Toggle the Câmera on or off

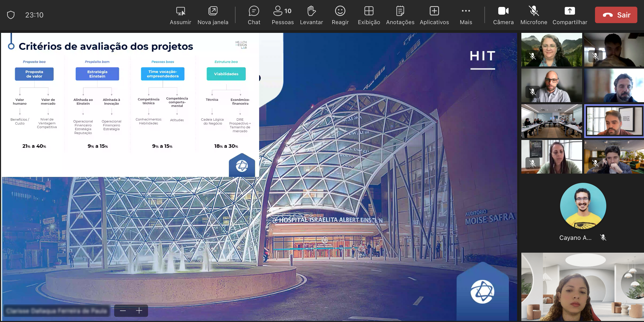pos(503,15)
